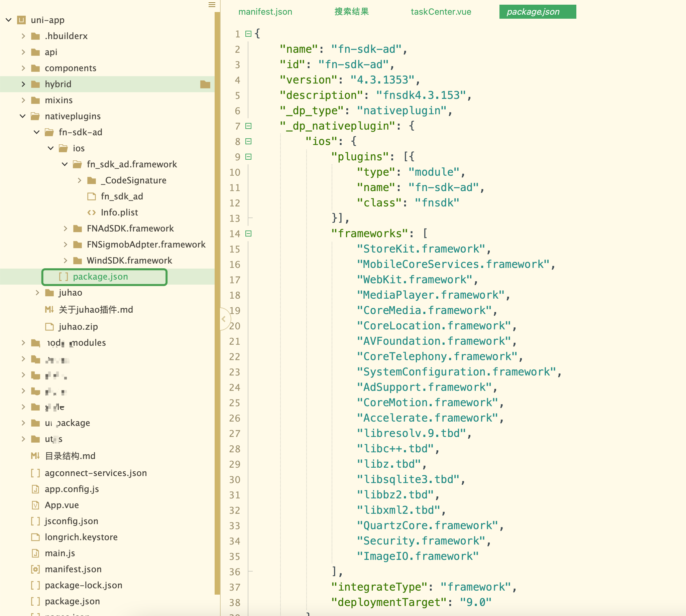686x616 pixels.
Task: Collapse the ios folder
Action: 51,148
